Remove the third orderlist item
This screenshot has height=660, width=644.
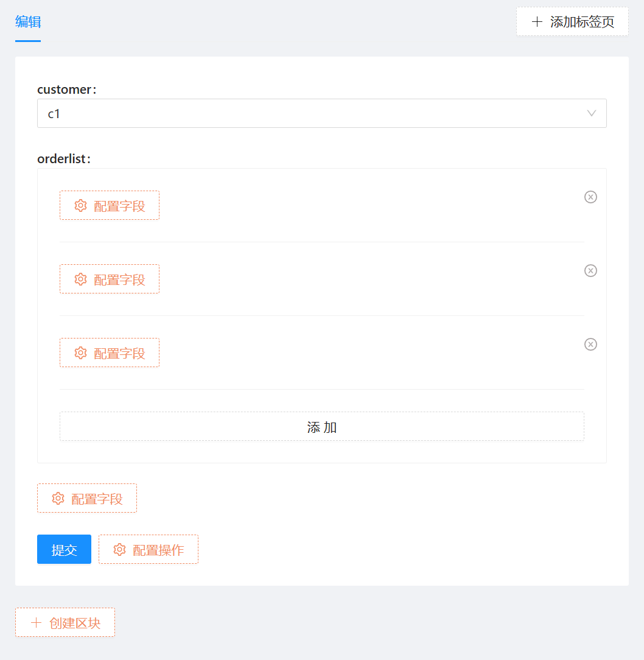pyautogui.click(x=590, y=345)
